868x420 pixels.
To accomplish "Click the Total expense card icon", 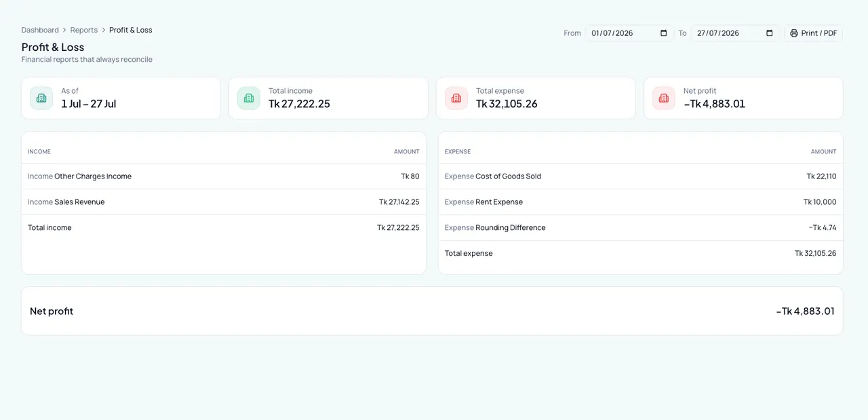I will [x=456, y=98].
